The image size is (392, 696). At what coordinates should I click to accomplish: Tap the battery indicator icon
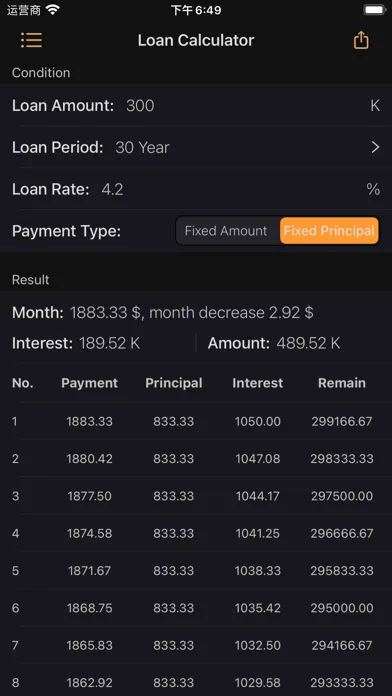374,10
